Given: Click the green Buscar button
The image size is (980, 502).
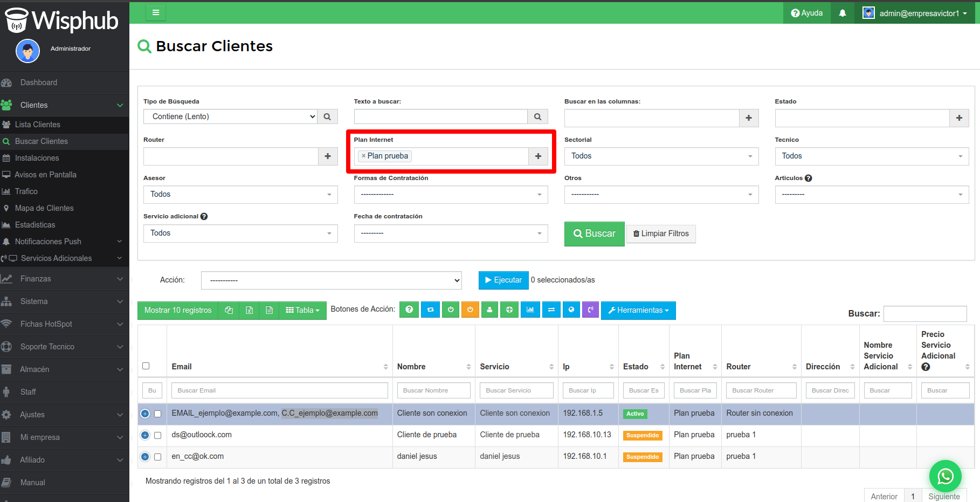Looking at the screenshot, I should pos(594,233).
